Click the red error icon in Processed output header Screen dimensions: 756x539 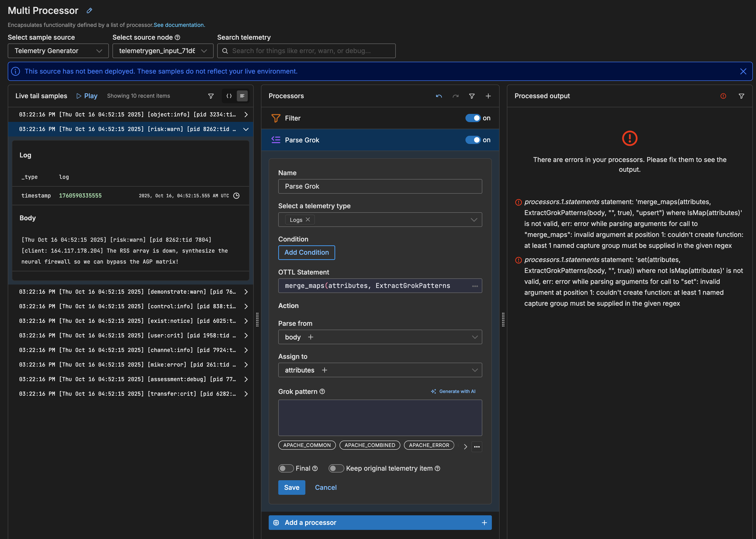(723, 96)
